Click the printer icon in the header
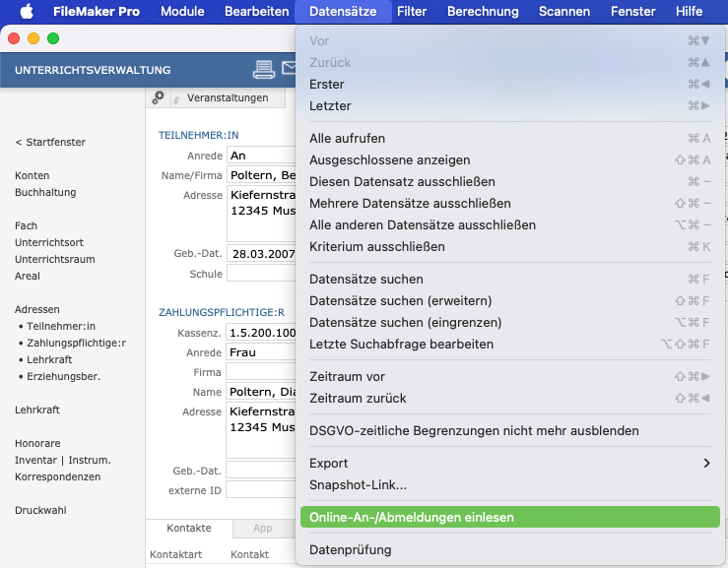This screenshot has width=728, height=568. (x=264, y=70)
